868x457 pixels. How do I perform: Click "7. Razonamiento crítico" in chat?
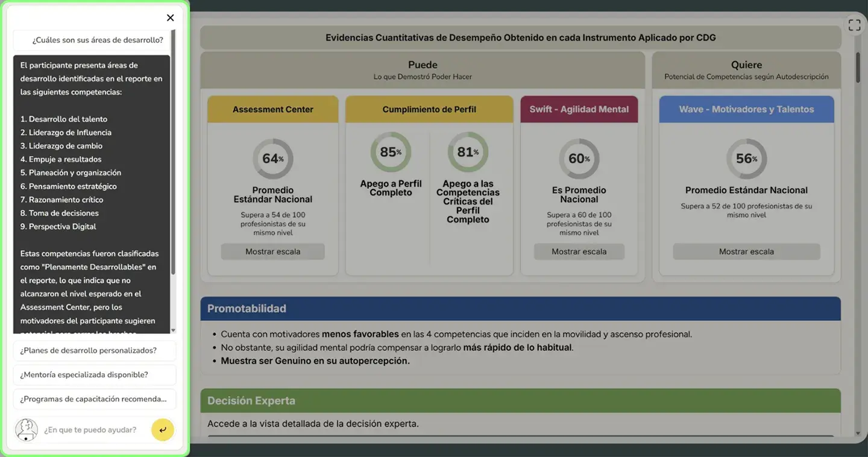pyautogui.click(x=61, y=200)
